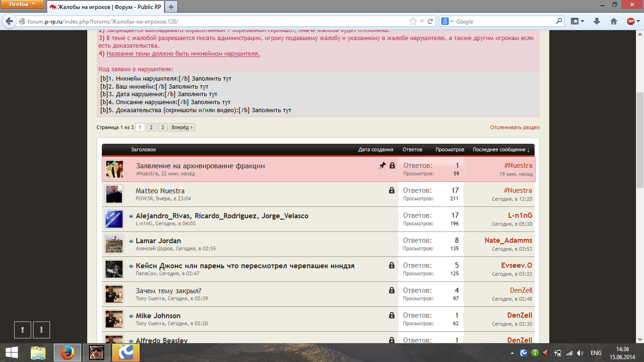644x362 pixels.
Task: Open the battery power icon in the tray
Action: pos(557,353)
